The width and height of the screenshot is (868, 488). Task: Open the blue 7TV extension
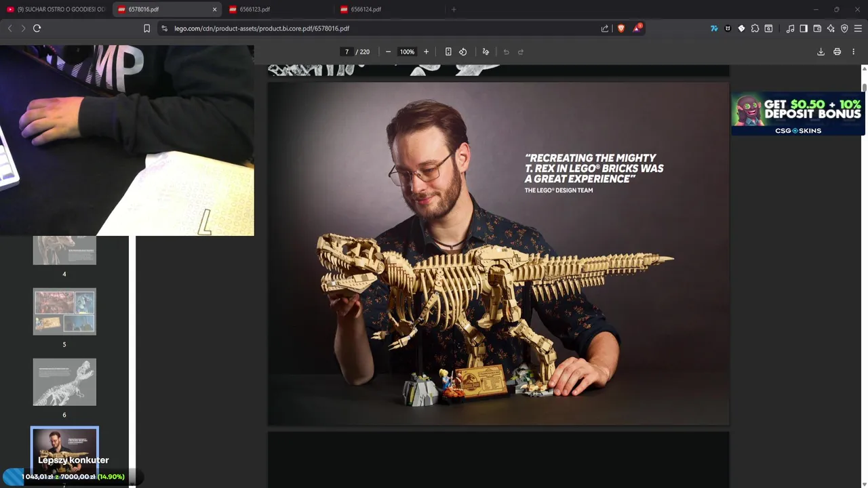(714, 28)
